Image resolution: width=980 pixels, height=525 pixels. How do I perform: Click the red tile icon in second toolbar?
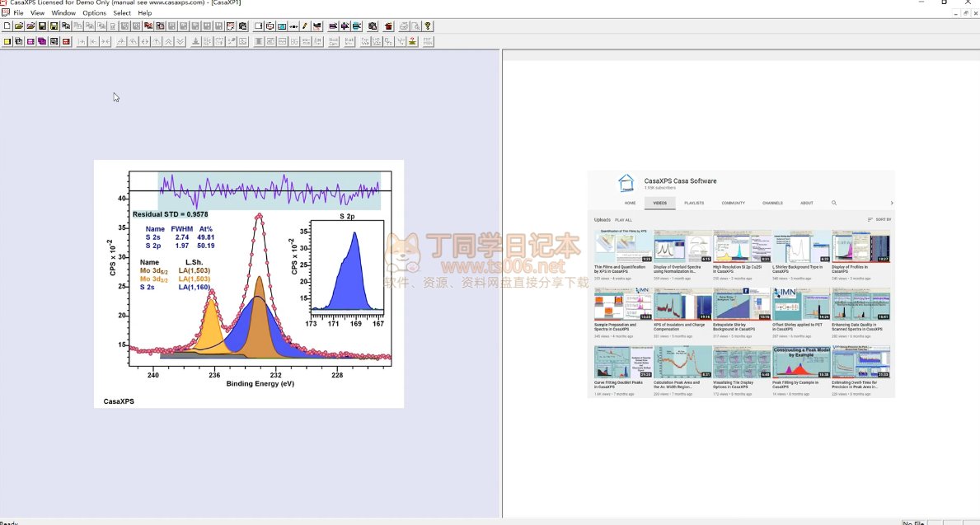[66, 41]
